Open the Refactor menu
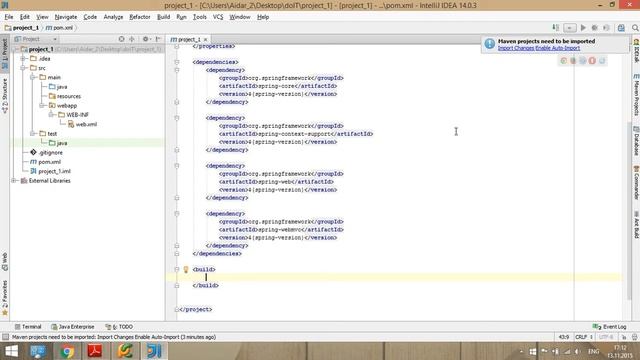 click(x=140, y=17)
